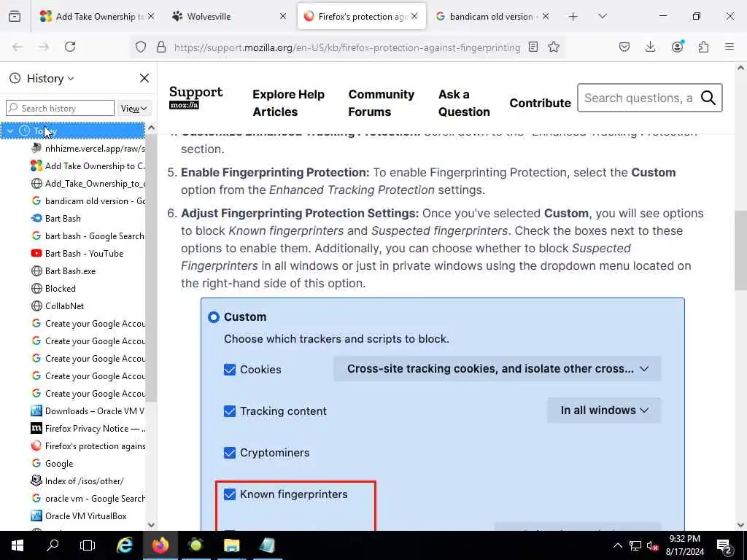Click the Search history field
The width and height of the screenshot is (747, 560).
click(60, 108)
